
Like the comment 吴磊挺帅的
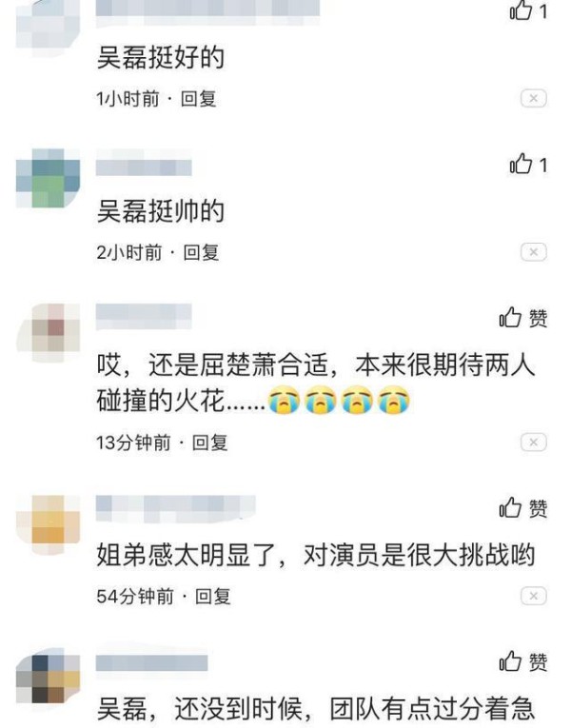(x=528, y=164)
